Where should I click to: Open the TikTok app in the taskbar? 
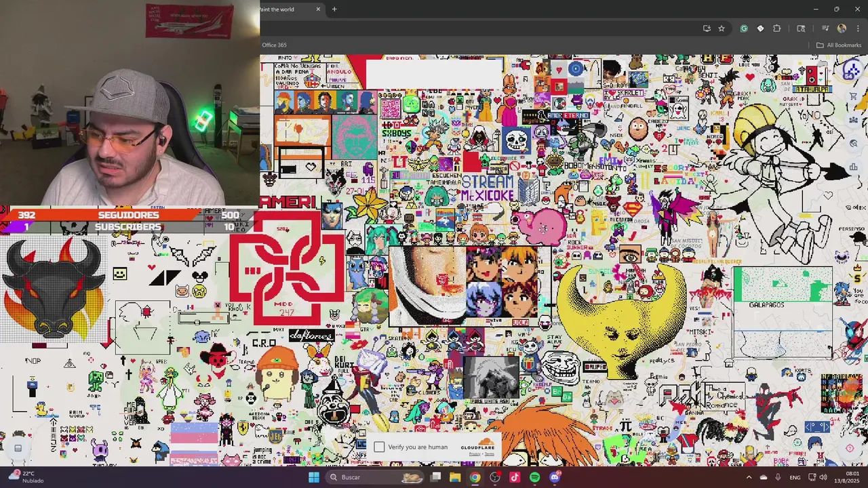(515, 477)
